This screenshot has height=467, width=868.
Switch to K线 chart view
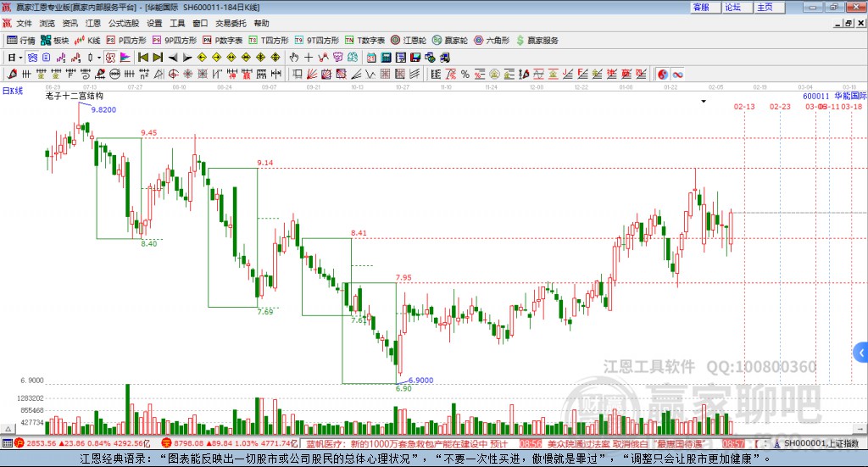pyautogui.click(x=87, y=41)
